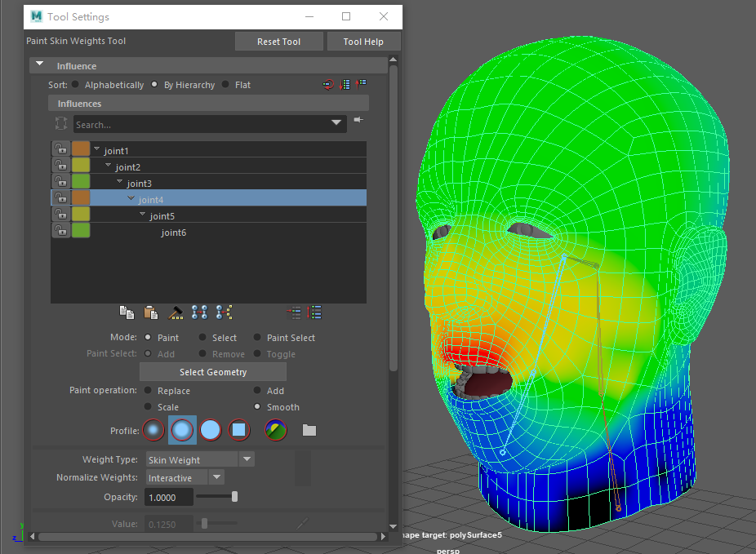The height and width of the screenshot is (554, 756).
Task: Click the hammer weights icon
Action: (176, 312)
